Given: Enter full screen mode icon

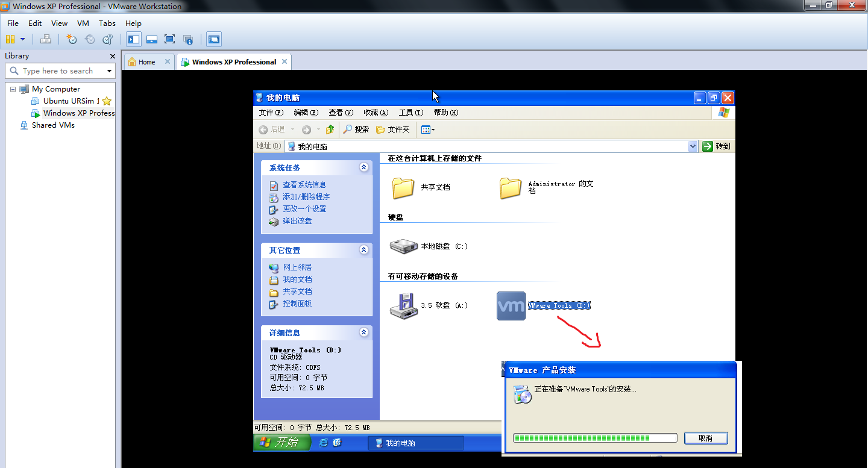Looking at the screenshot, I should coord(170,39).
